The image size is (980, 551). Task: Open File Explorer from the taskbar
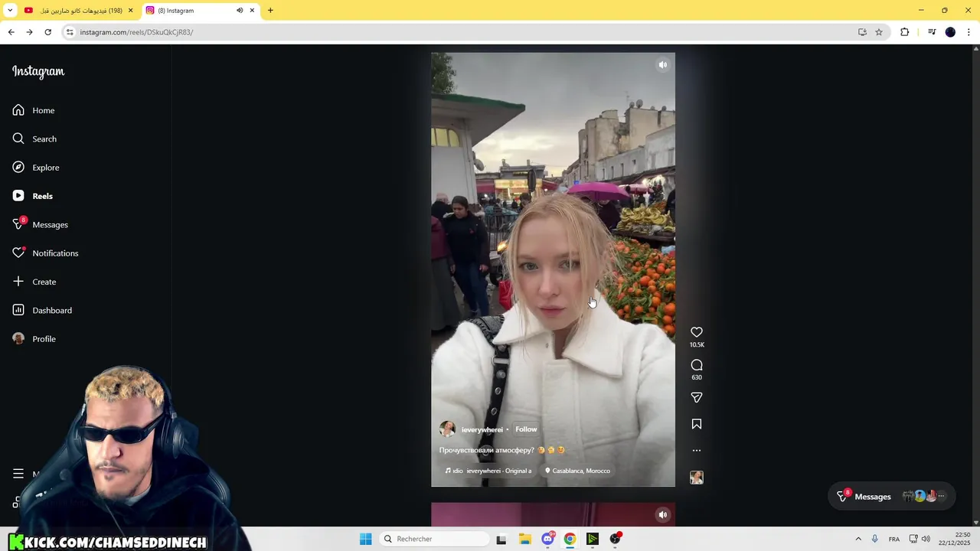525,539
